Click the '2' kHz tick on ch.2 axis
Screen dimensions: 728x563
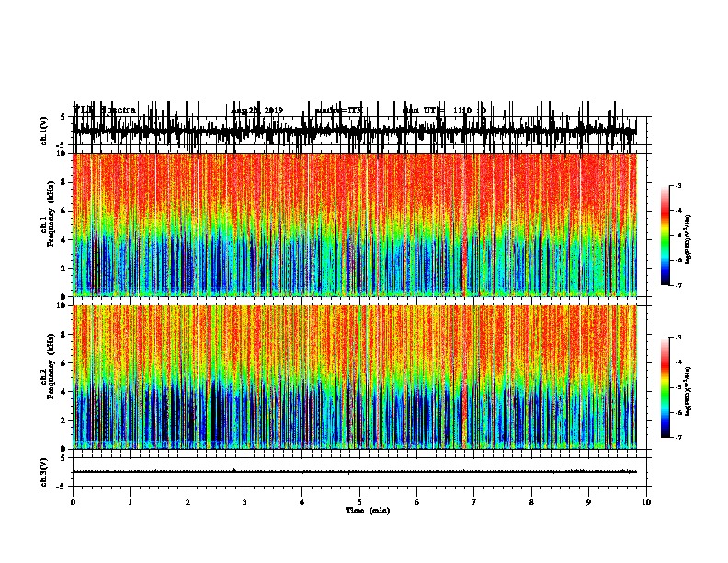click(63, 420)
